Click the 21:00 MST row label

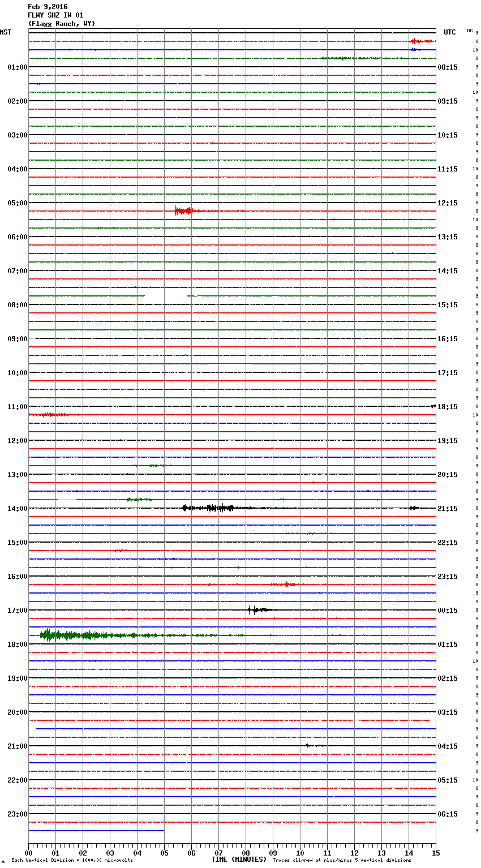pos(18,746)
